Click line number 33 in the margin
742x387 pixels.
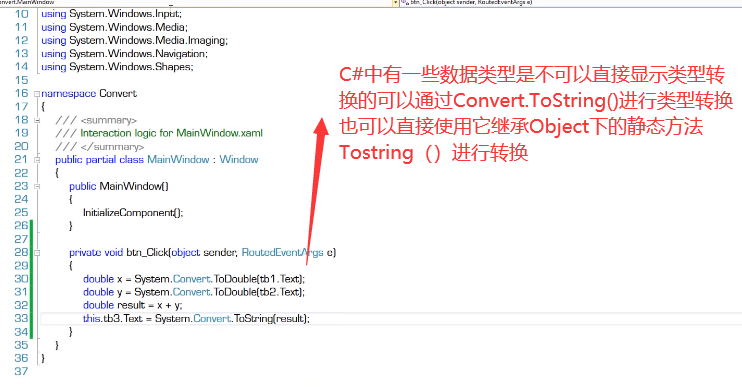pos(21,318)
